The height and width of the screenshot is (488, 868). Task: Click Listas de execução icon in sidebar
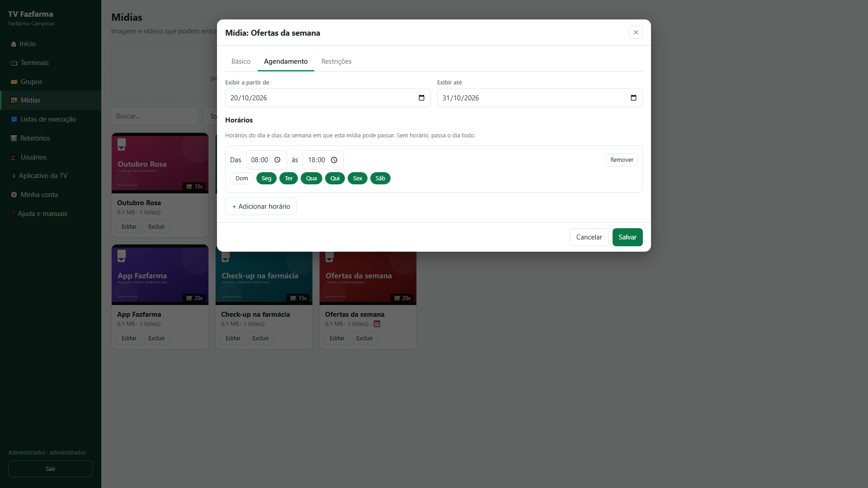pos(14,119)
